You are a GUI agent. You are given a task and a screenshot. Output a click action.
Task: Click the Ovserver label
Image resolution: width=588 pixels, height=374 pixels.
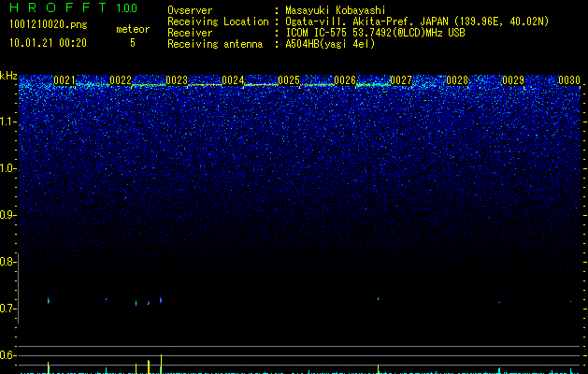click(x=190, y=10)
